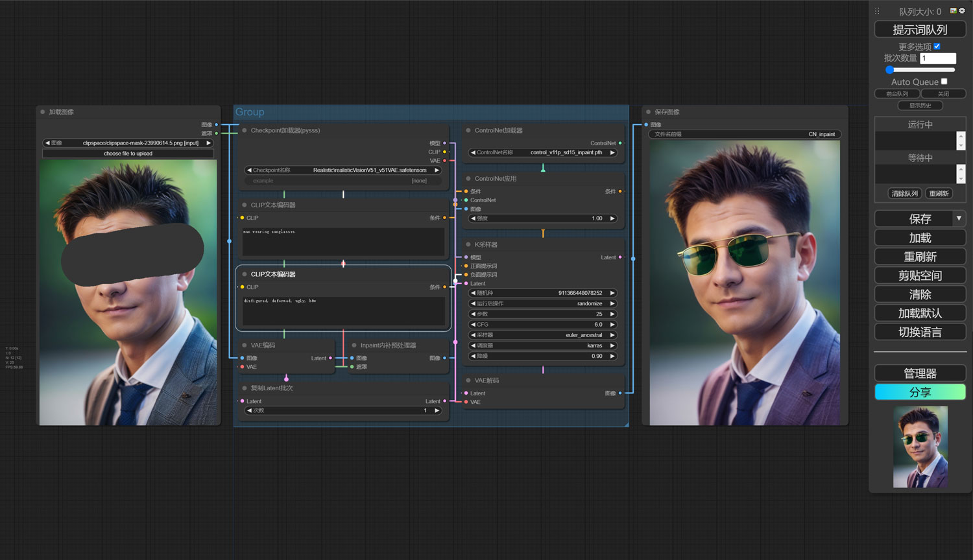
Task: Click the 文件名前缀 CN_inpaint field
Action: 745,134
